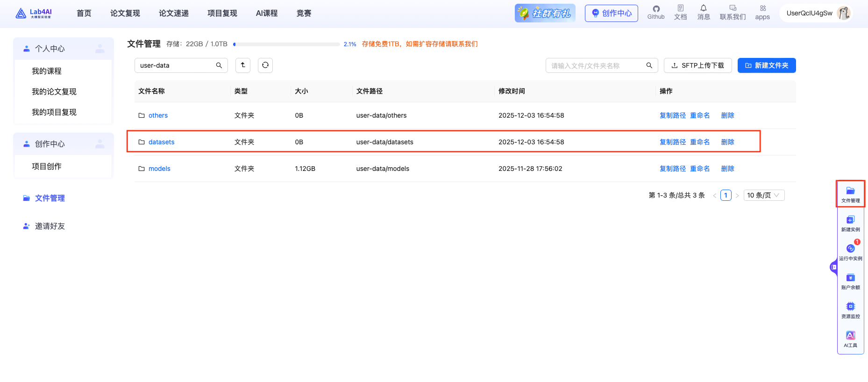868x382 pixels.
Task: Open AI Tools in floating sidebar
Action: 850,339
